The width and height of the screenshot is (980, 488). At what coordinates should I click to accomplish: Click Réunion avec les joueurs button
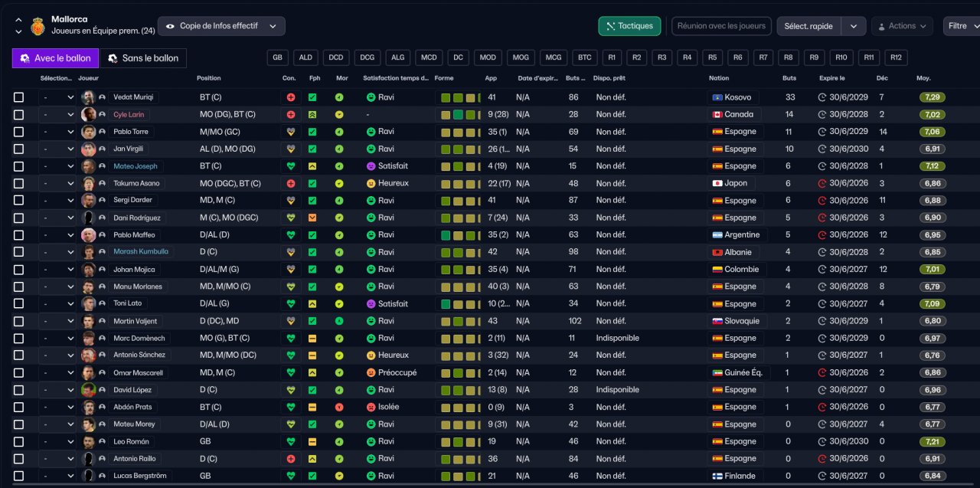(723, 26)
